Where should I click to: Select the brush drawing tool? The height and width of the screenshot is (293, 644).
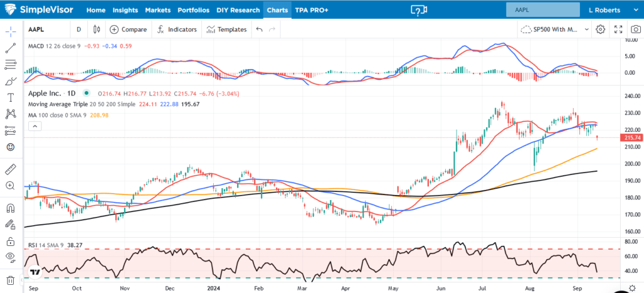(x=11, y=81)
